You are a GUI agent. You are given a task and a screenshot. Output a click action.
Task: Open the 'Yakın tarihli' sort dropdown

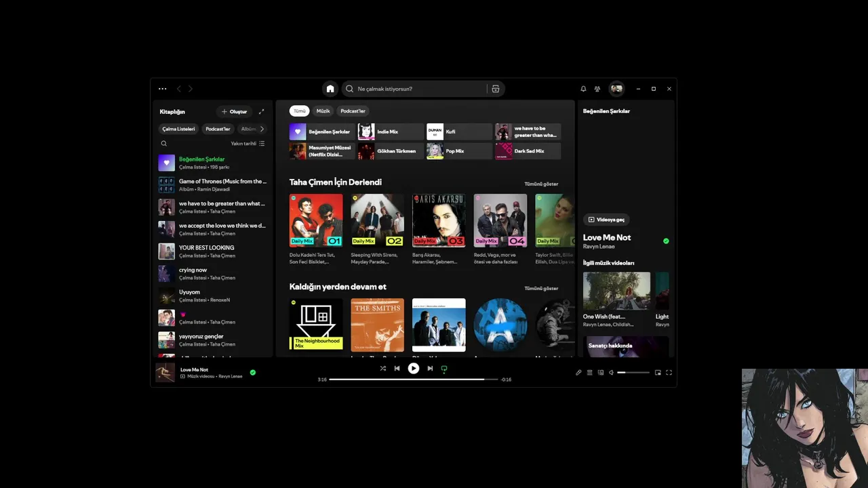coord(248,144)
